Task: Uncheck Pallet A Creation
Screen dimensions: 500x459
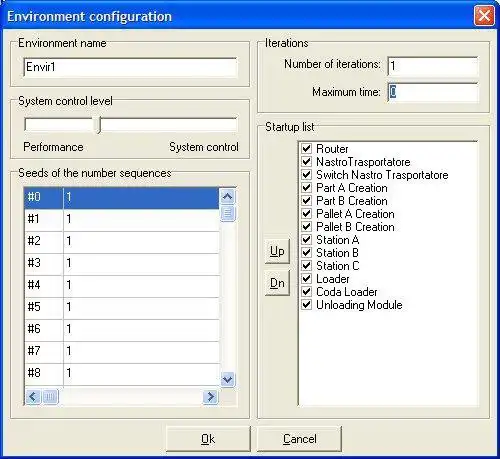Action: coord(306,213)
